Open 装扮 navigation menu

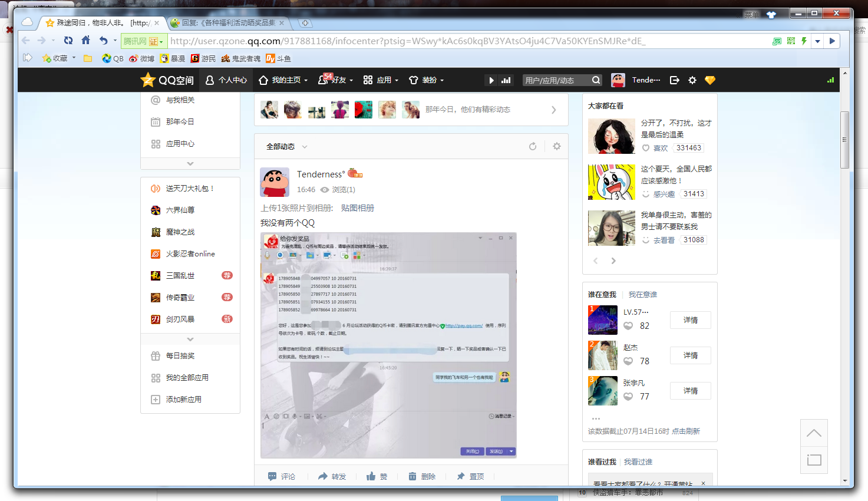point(427,80)
